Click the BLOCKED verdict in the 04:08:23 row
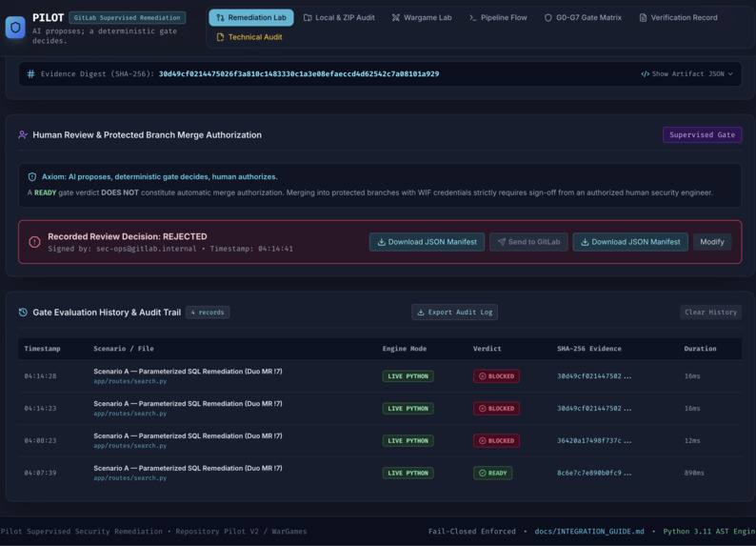Screen dimensions: 756x546 496,441
